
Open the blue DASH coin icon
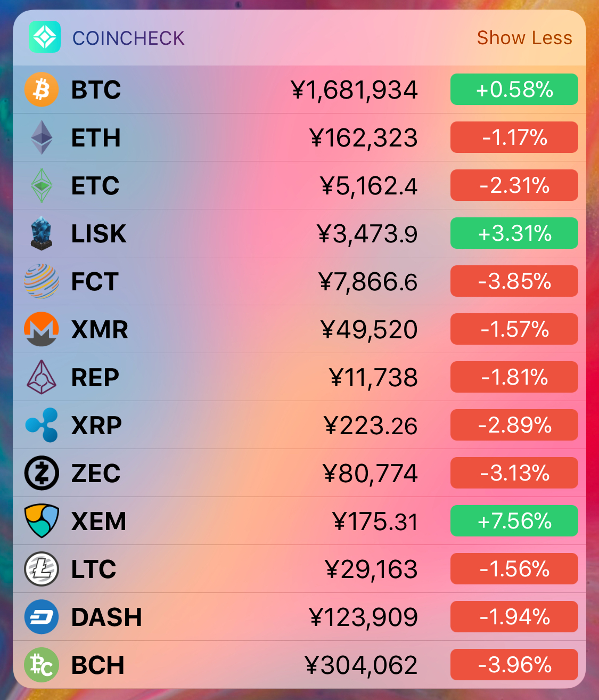click(42, 617)
